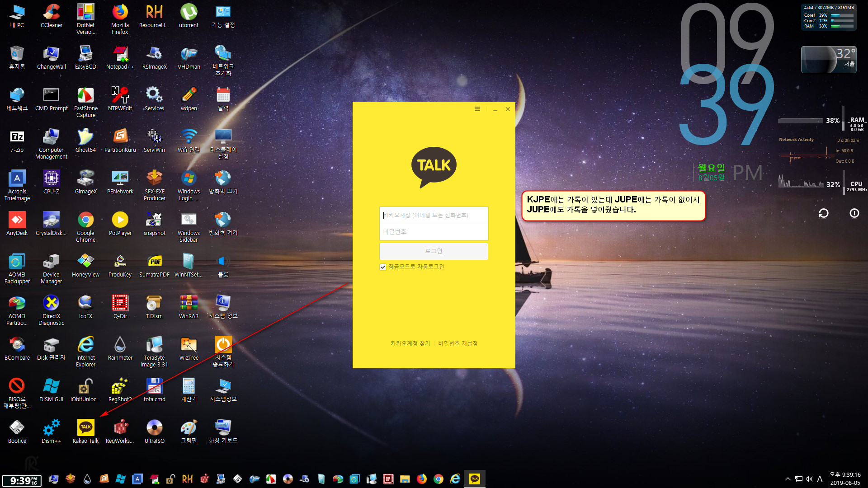868x488 pixels.
Task: Select the CPU-Z desktop icon
Action: [52, 182]
